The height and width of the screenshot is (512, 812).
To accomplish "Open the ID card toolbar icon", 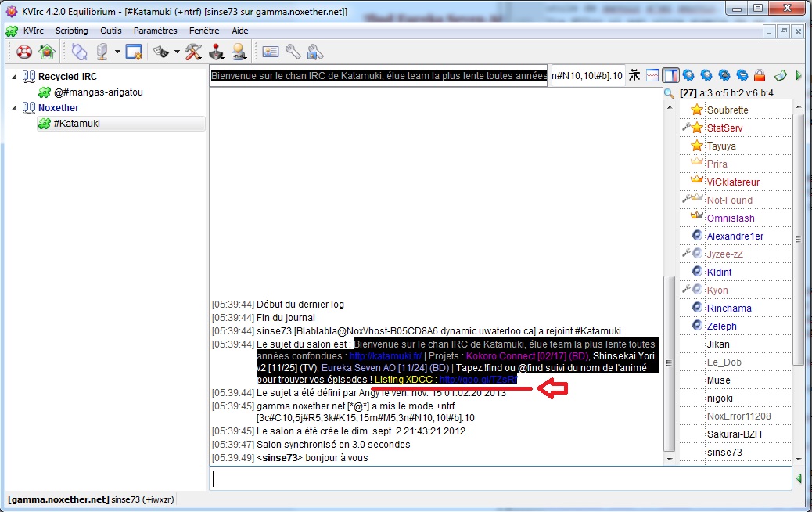I will 271,52.
